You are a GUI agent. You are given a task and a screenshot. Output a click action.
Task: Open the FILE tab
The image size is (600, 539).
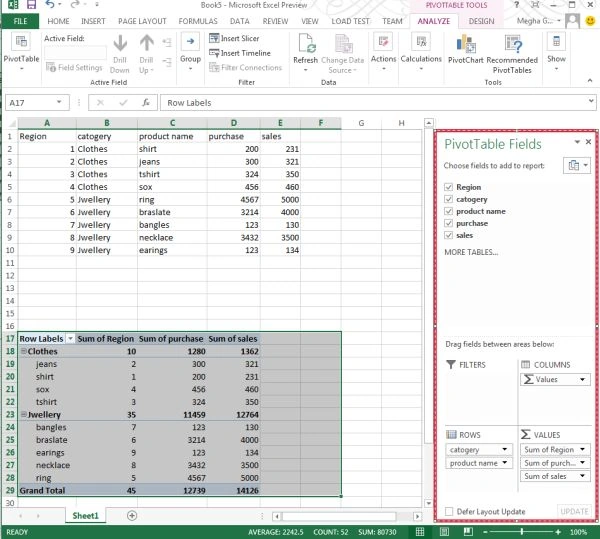tap(20, 21)
